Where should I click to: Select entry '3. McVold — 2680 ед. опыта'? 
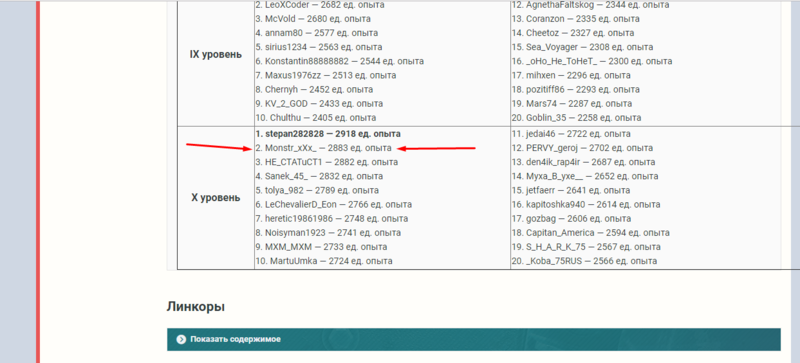click(x=313, y=19)
